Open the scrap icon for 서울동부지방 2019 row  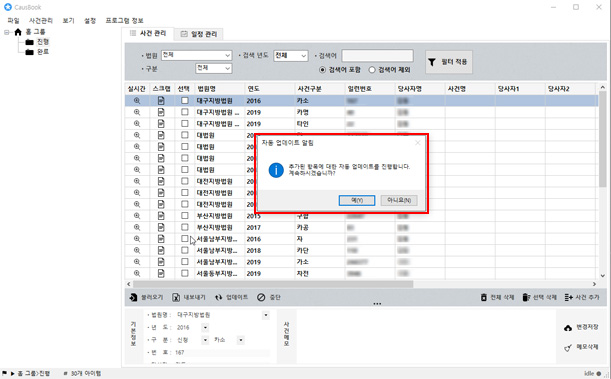[x=161, y=273]
